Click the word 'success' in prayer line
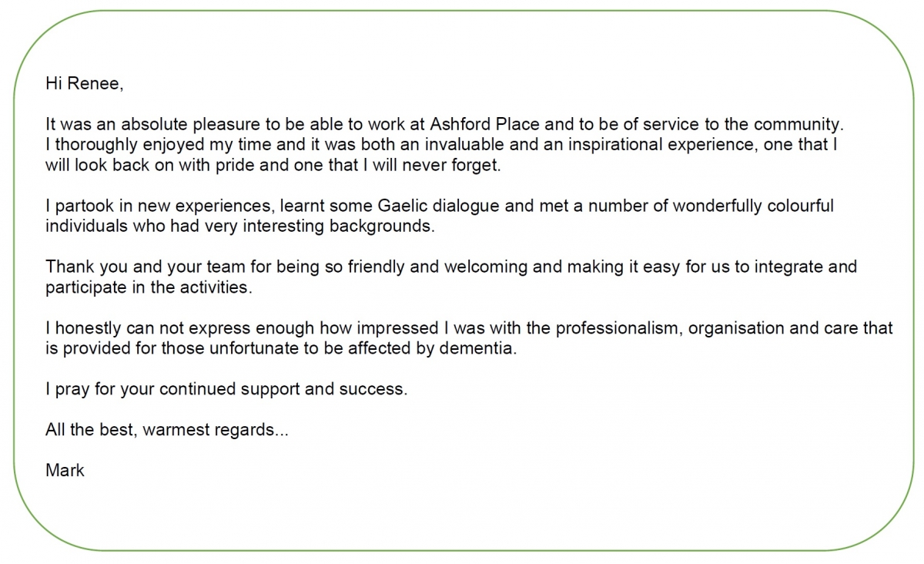Viewport: 924px width, 564px height. [x=374, y=389]
